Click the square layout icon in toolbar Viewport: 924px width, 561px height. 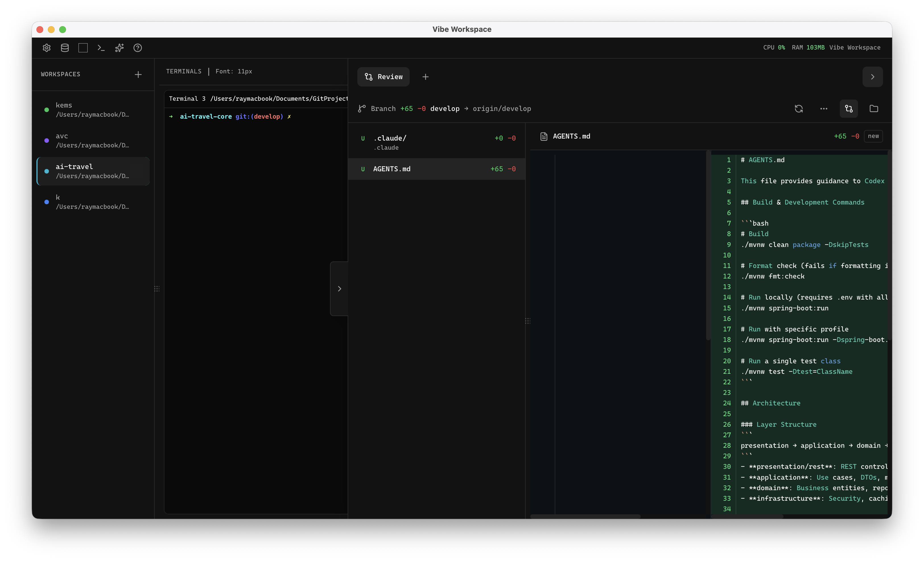(83, 48)
